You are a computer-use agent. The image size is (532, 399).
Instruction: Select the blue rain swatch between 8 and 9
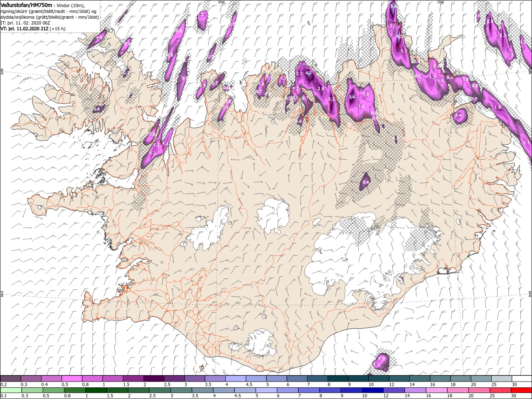329,390
